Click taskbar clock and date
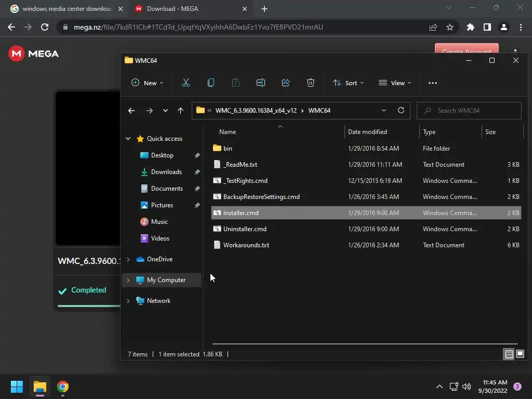This screenshot has height=399, width=532. coord(494,387)
